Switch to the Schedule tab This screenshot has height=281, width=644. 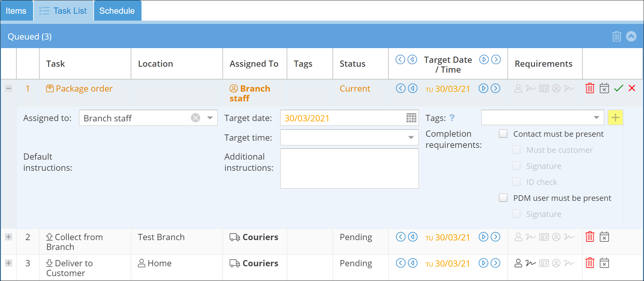click(117, 11)
